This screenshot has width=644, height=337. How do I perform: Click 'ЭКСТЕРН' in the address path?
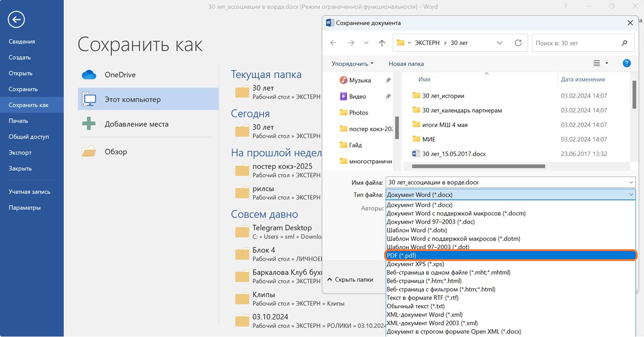(426, 43)
